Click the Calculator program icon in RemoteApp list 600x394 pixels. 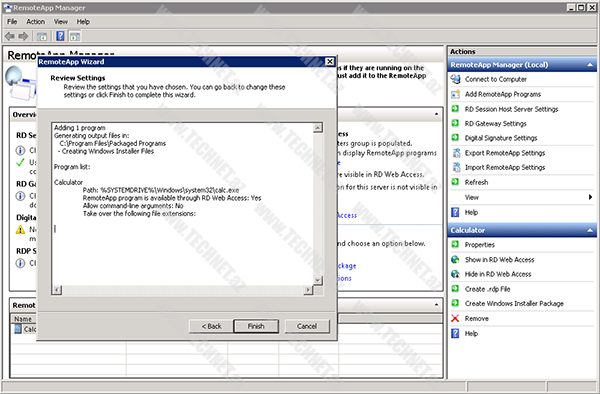18,329
